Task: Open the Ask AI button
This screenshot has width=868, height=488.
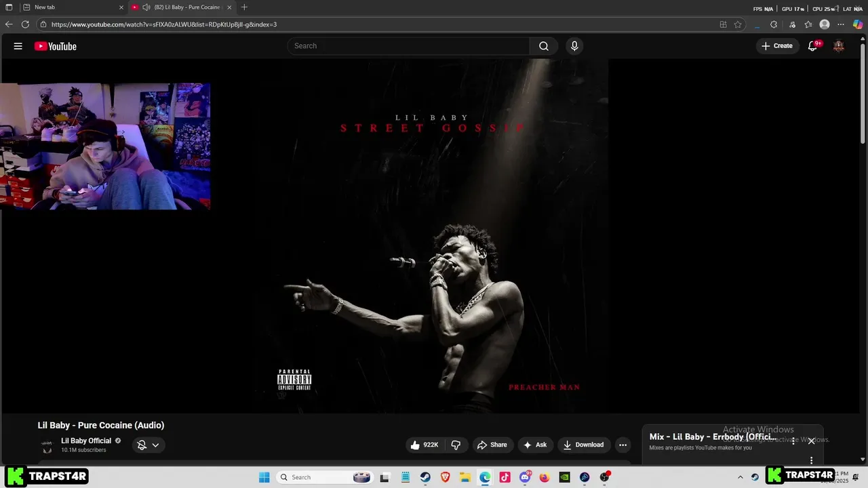Action: [x=535, y=445]
